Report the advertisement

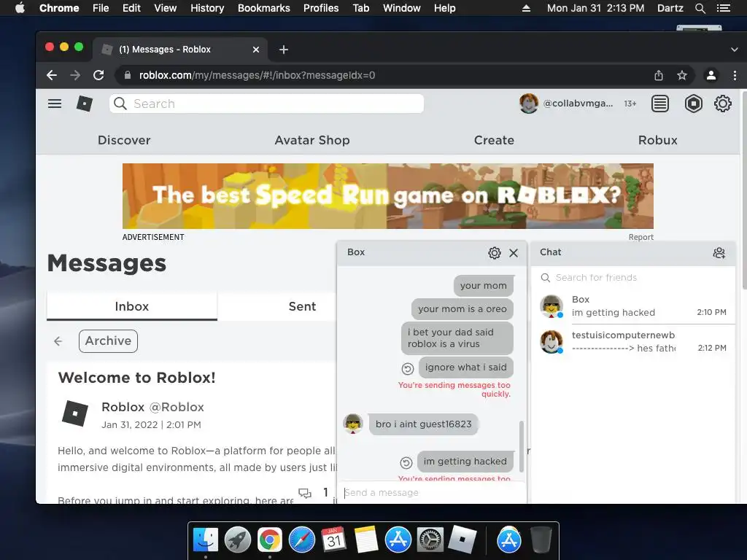640,237
